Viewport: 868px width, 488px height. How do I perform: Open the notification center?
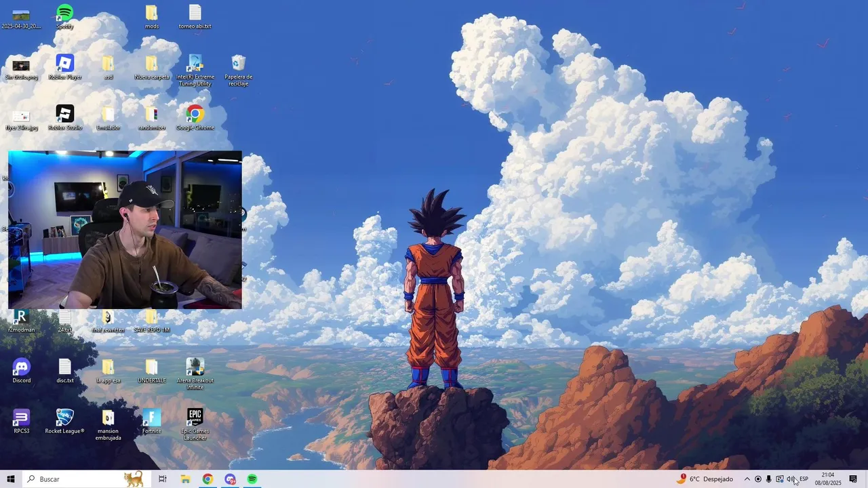853,479
